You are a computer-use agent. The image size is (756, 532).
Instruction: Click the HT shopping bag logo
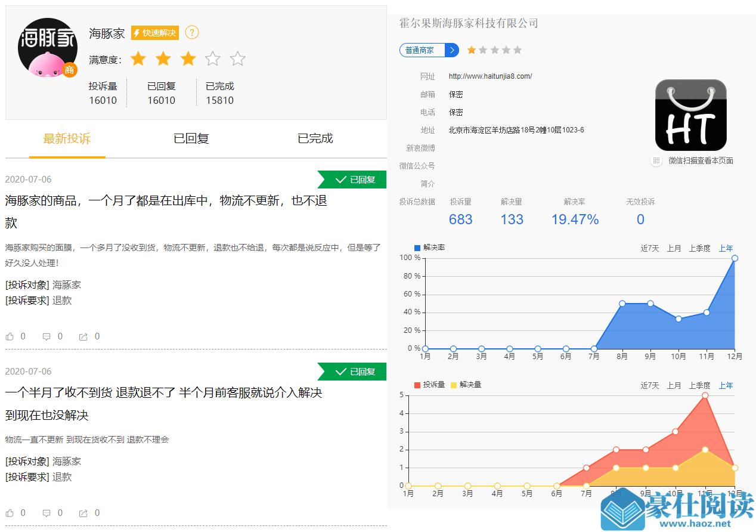(x=691, y=115)
